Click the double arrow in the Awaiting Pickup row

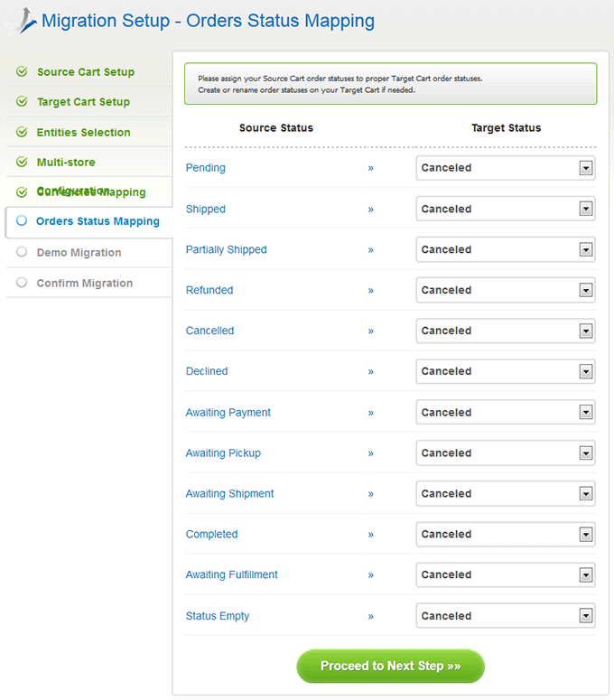click(371, 453)
